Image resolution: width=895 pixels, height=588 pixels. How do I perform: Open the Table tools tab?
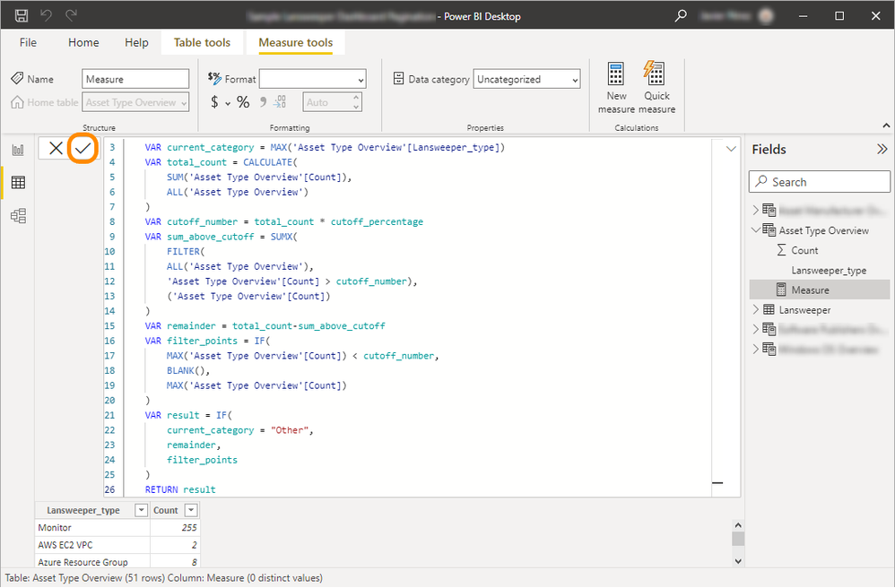[x=202, y=42]
